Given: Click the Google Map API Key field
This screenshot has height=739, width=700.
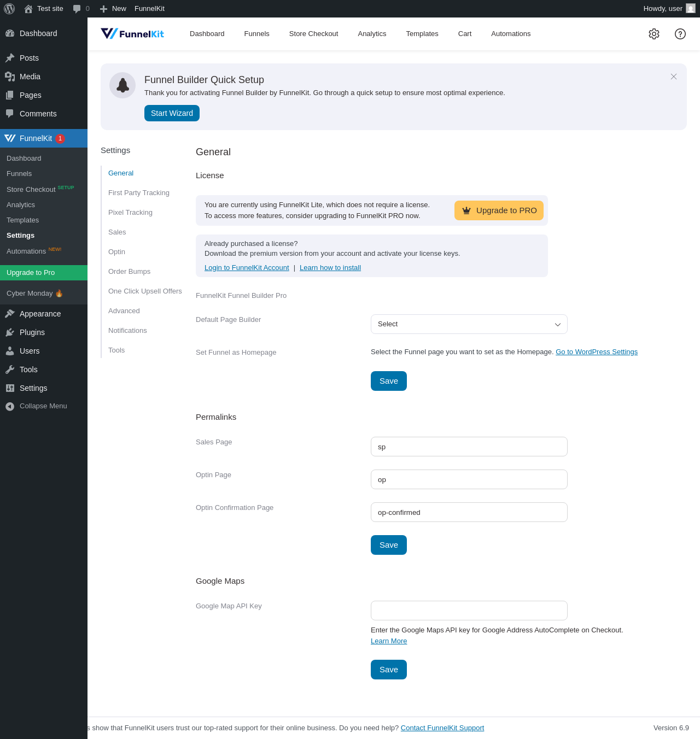Looking at the screenshot, I should (469, 611).
